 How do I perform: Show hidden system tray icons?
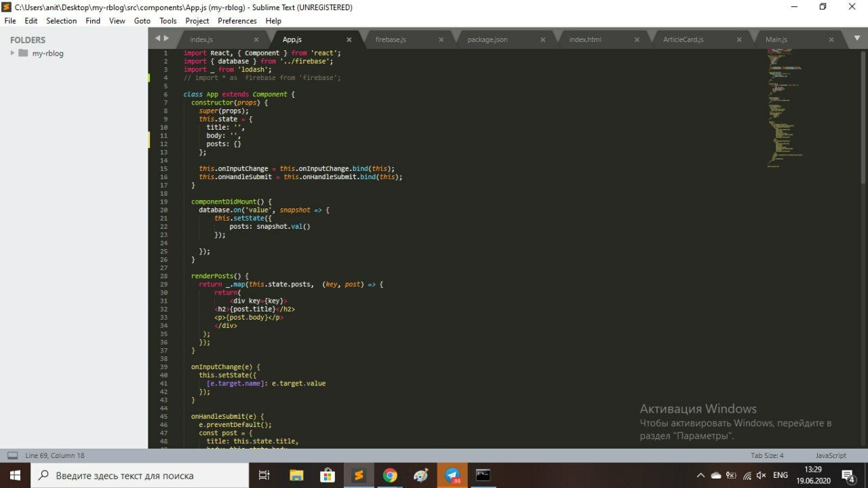pos(700,475)
